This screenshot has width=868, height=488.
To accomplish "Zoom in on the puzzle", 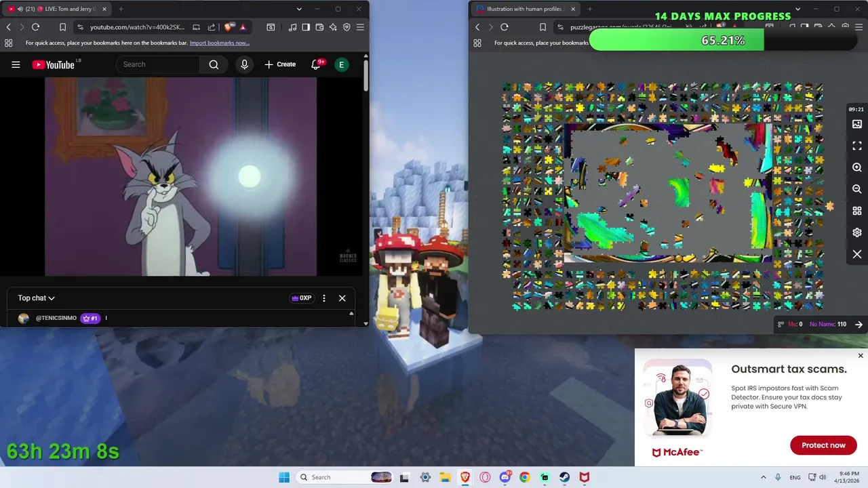I will click(857, 167).
